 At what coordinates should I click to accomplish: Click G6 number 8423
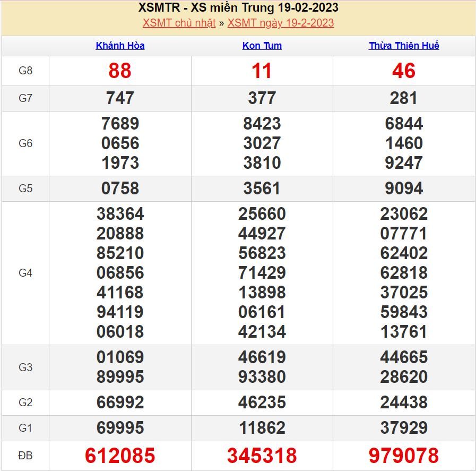click(x=262, y=124)
